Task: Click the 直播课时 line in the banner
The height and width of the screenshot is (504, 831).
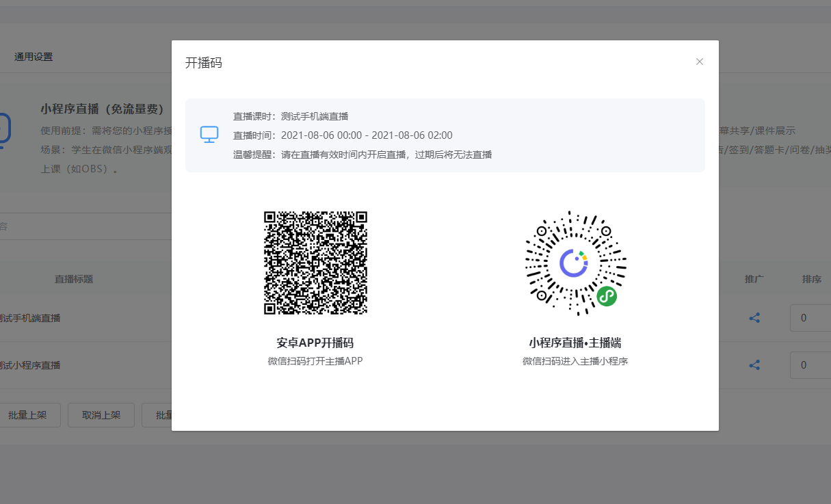Action: pyautogui.click(x=291, y=116)
